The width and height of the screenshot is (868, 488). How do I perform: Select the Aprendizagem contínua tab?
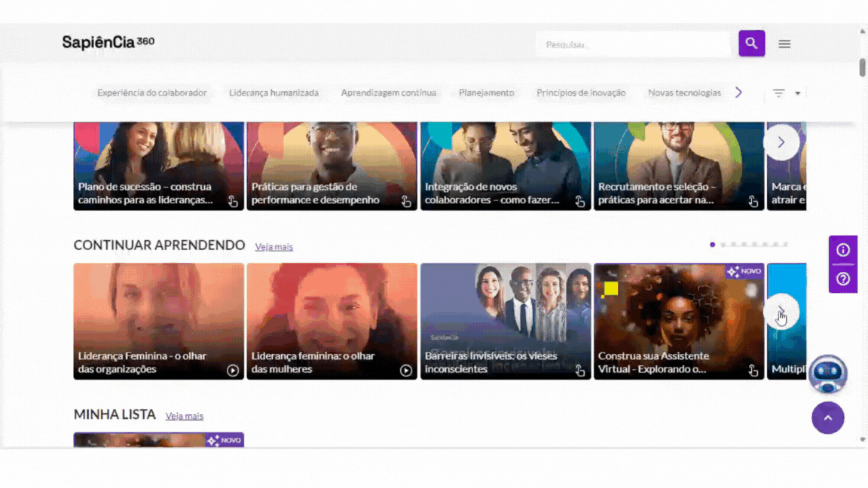(x=389, y=93)
